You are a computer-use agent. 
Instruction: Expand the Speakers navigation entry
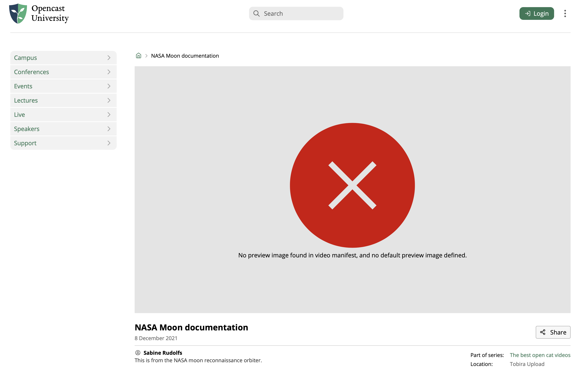tap(109, 129)
